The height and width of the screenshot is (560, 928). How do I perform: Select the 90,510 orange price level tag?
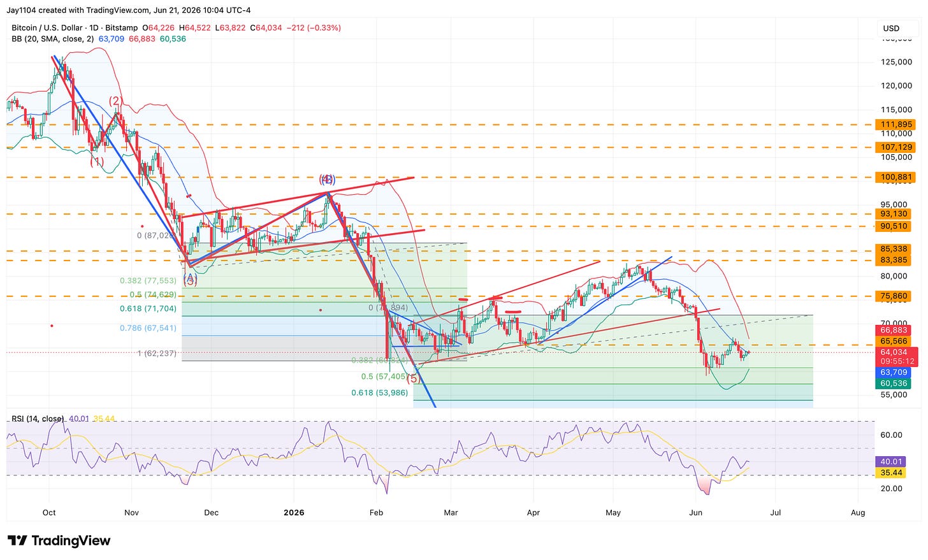pos(894,226)
